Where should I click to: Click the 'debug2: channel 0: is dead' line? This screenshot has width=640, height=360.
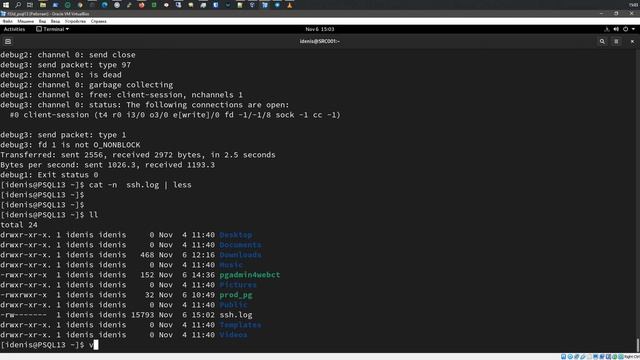pyautogui.click(x=61, y=75)
